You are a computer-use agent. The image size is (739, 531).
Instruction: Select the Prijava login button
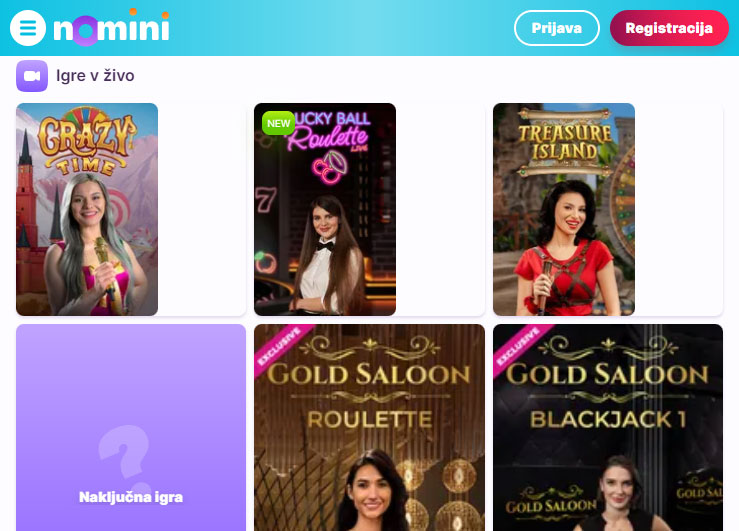click(557, 28)
